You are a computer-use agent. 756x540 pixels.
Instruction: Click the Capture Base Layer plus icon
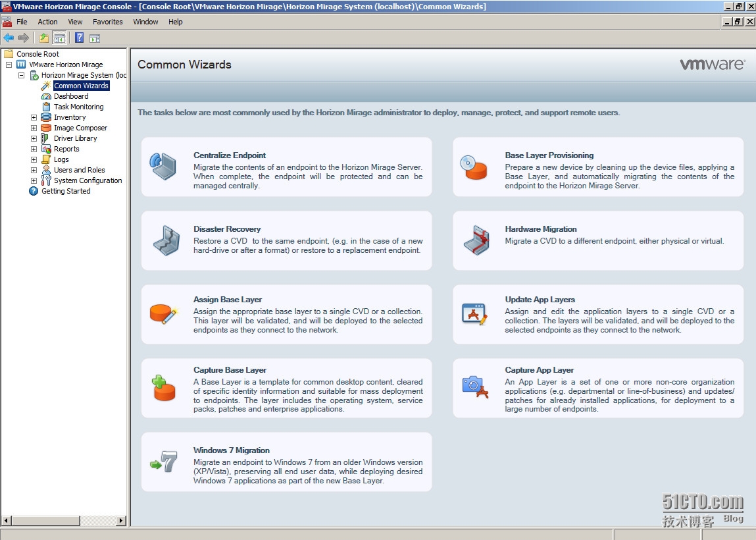coord(164,388)
